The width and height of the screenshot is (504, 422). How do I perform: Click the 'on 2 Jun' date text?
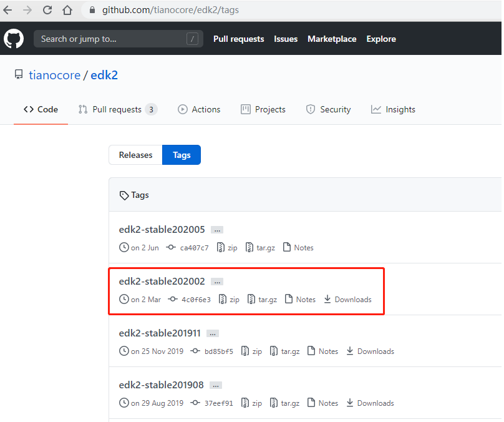(145, 248)
